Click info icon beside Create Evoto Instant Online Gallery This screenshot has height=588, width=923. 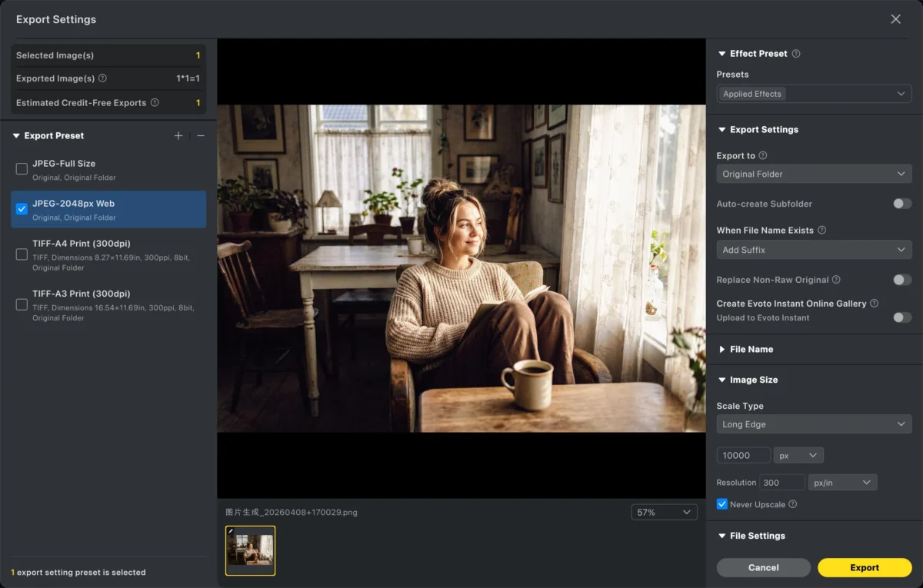(875, 304)
